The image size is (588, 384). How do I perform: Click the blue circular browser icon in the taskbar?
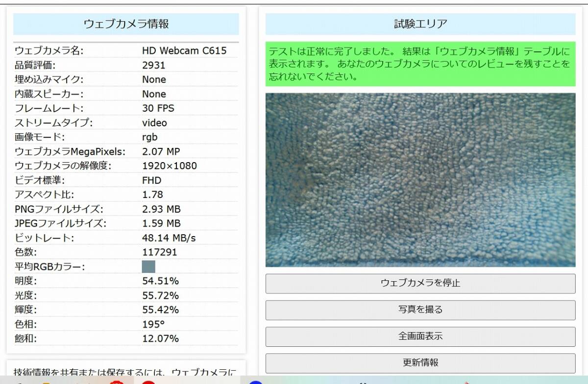(255, 382)
